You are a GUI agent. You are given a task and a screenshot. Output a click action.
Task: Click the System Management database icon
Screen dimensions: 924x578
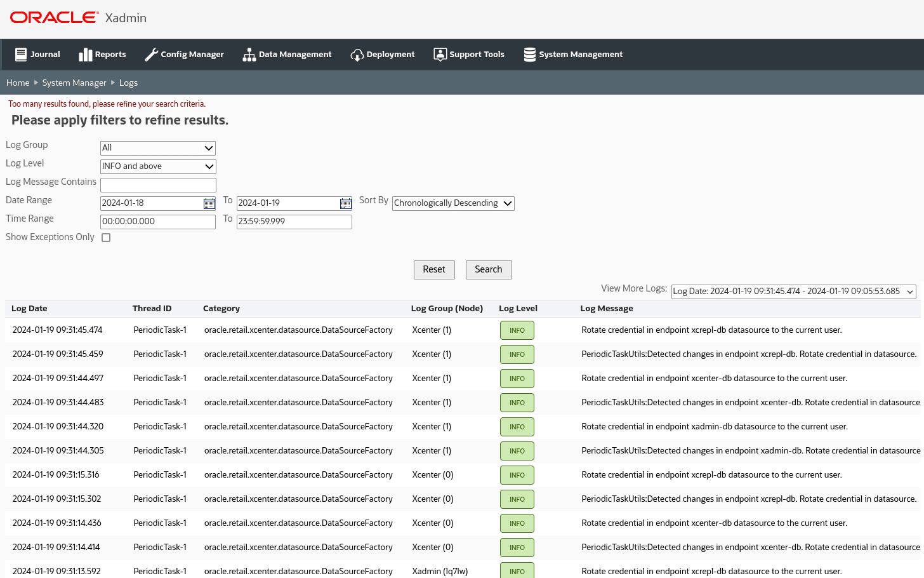pyautogui.click(x=529, y=55)
